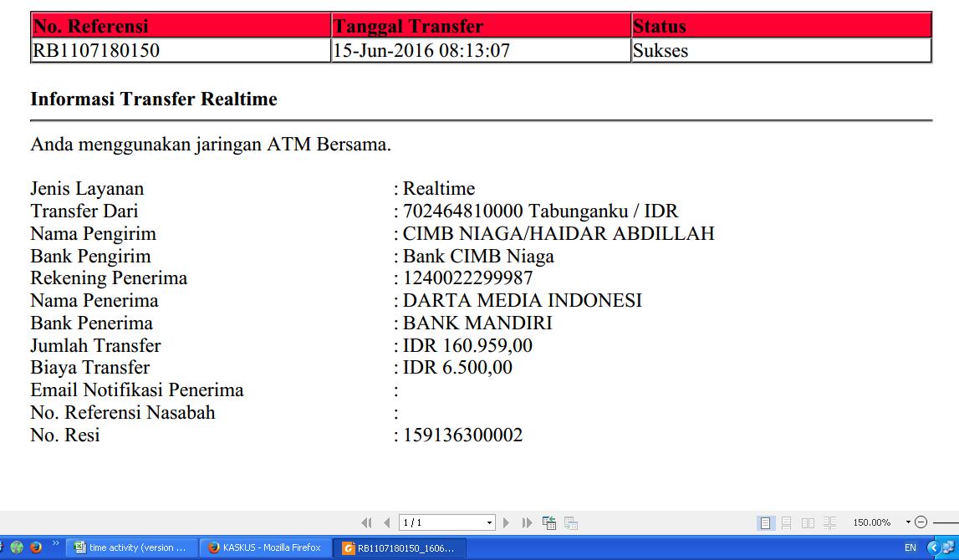Activate continuous facing page layout
This screenshot has height=560, width=959.
[x=829, y=522]
